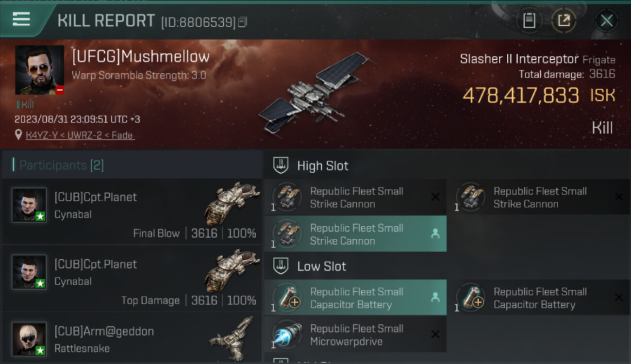Click the X on the first Strike Cannon
631x364 pixels.
tap(435, 197)
